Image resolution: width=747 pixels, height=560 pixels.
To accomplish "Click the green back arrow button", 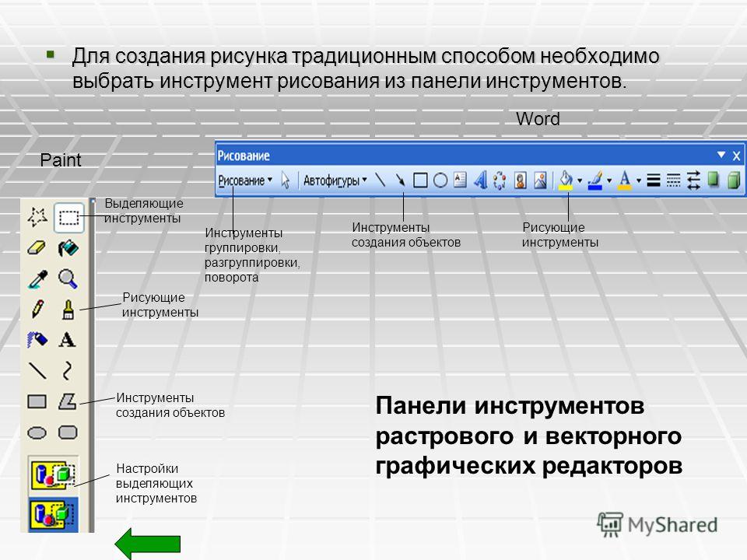I will (x=148, y=544).
